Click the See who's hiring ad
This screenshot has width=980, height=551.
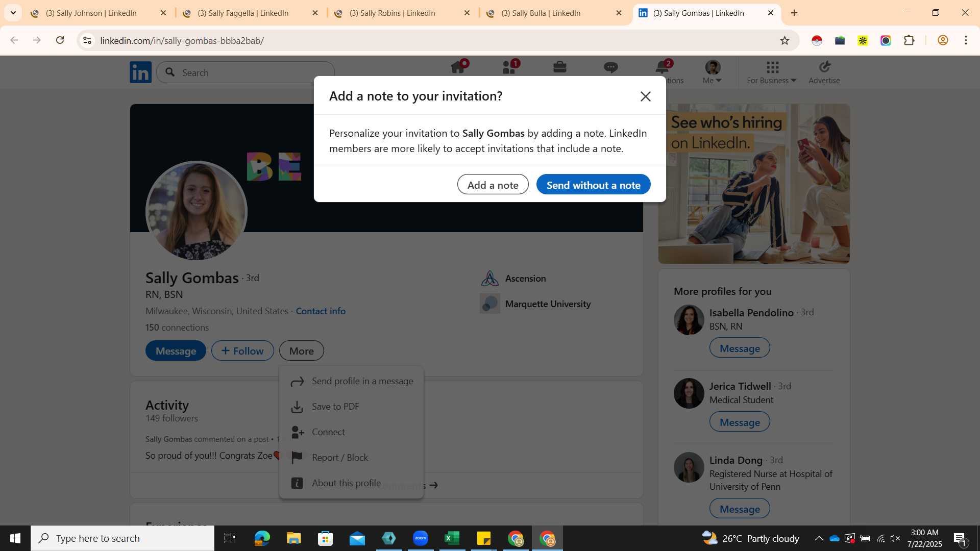(x=754, y=184)
